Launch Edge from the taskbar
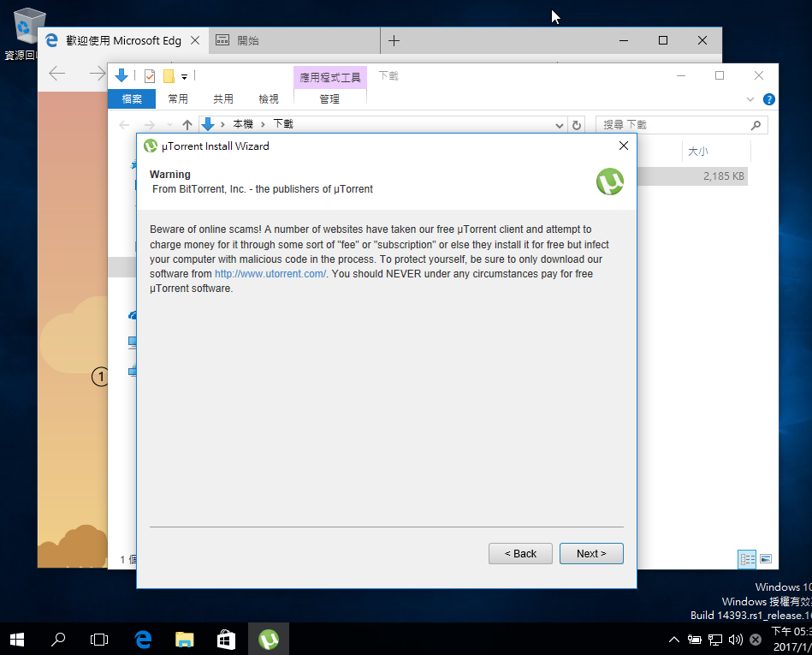Image resolution: width=812 pixels, height=655 pixels. click(143, 640)
